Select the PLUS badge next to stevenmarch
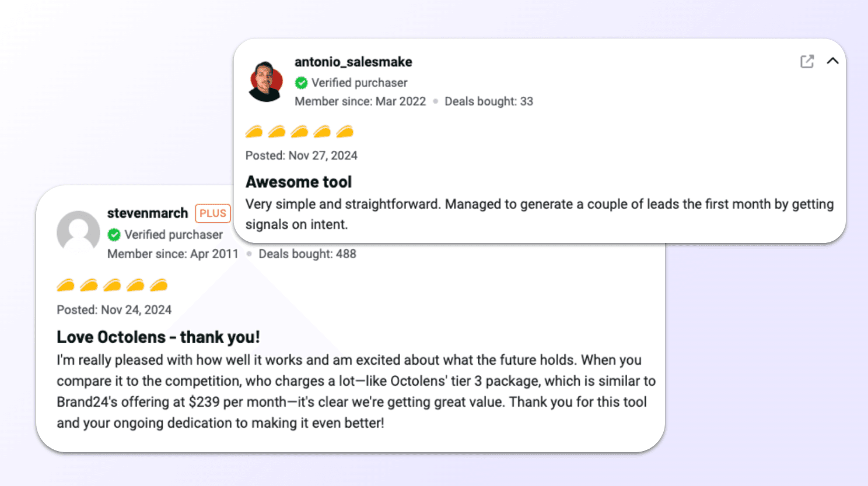The width and height of the screenshot is (868, 486). pos(212,213)
